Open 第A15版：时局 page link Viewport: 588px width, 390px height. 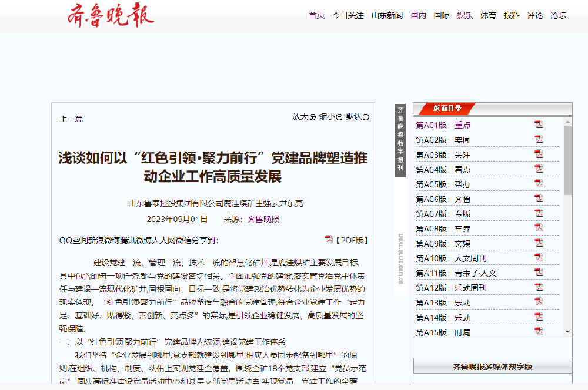(443, 332)
